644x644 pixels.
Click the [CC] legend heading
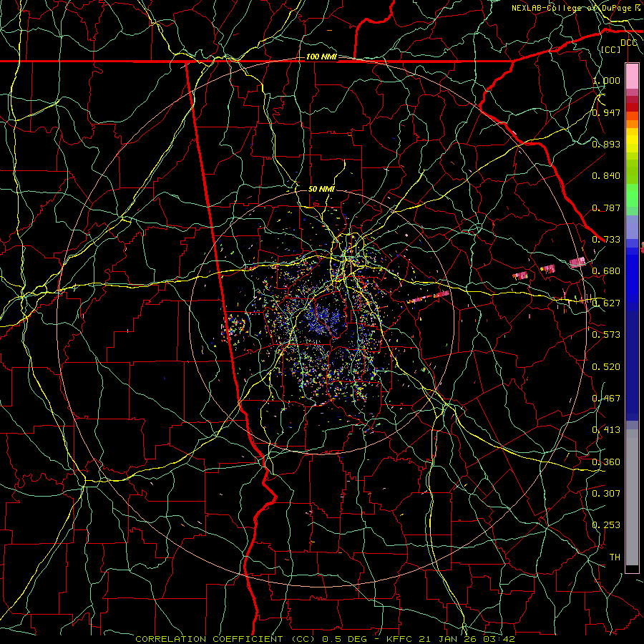611,49
